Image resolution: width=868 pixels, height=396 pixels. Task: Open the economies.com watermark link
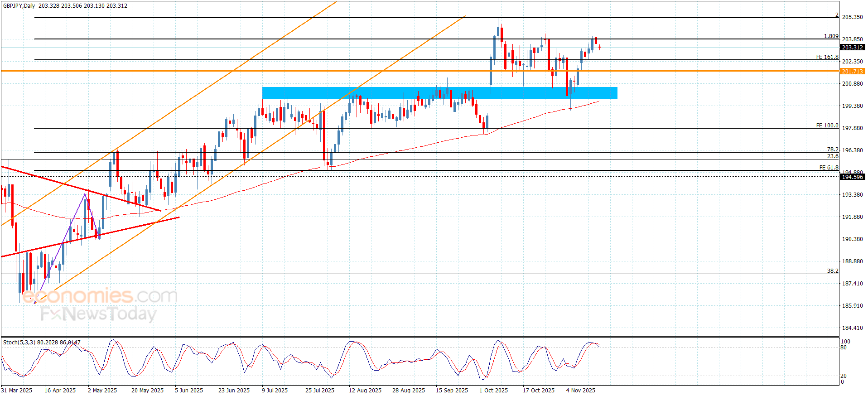(100, 296)
